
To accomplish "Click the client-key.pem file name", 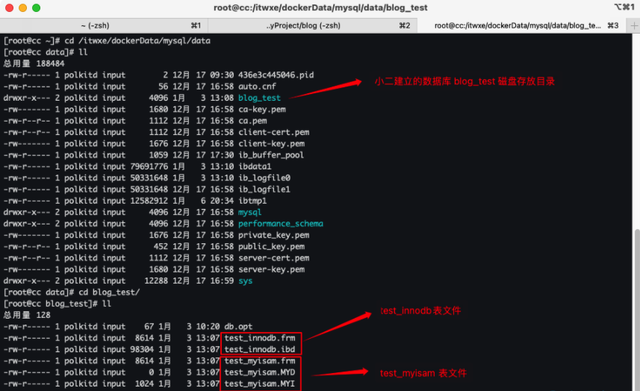I will point(271,144).
